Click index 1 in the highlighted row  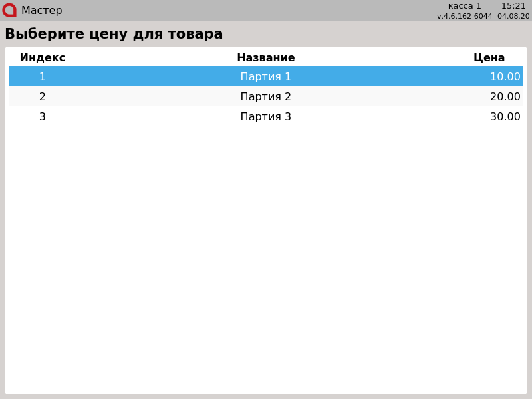(43, 76)
